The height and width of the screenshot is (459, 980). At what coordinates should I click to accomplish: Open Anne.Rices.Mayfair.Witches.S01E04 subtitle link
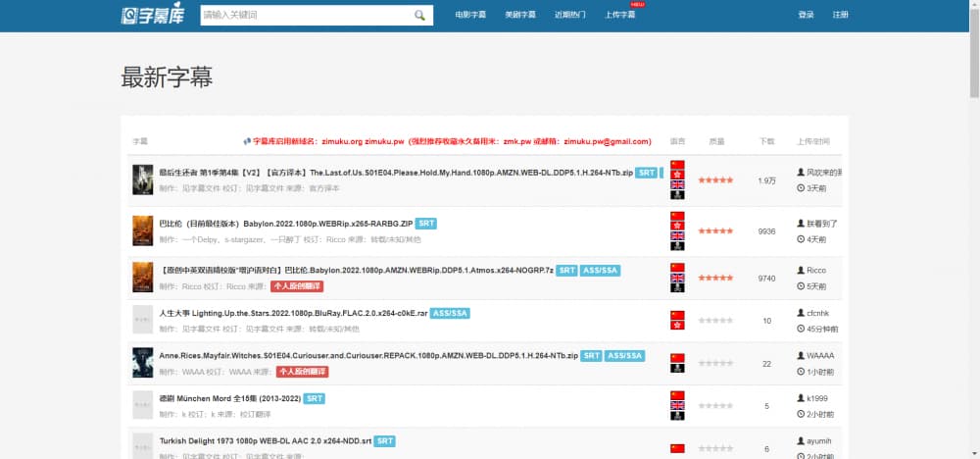pos(368,356)
